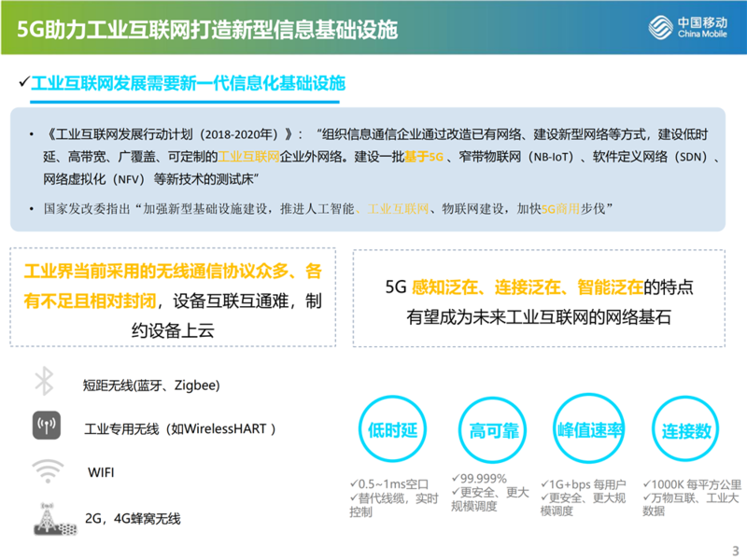The image size is (747, 560).
Task: Click the China Mobile logo
Action: 684,29
